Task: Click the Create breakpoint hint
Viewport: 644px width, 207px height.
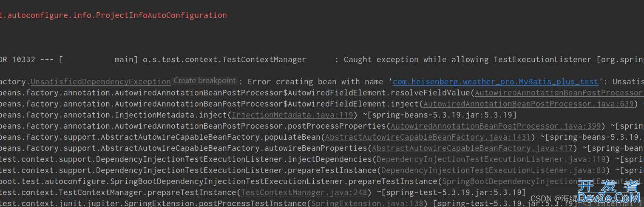Action: [204, 80]
